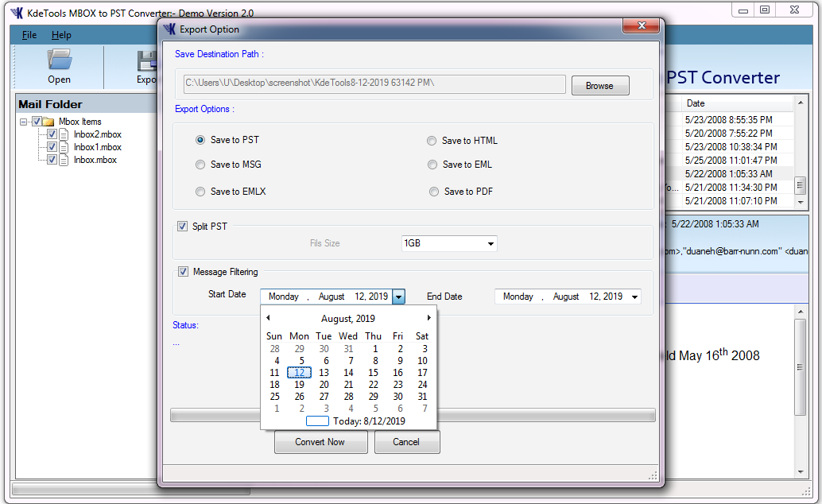Go to previous month in calendar

point(268,318)
